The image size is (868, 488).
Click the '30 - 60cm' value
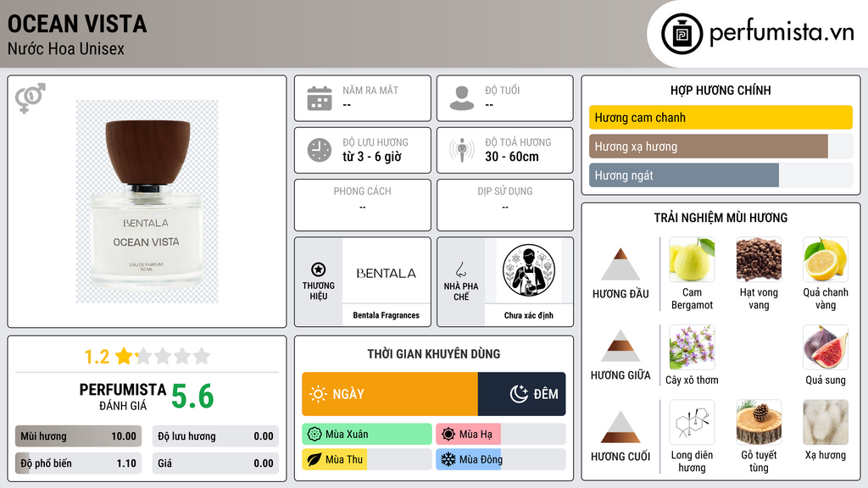[x=512, y=157]
